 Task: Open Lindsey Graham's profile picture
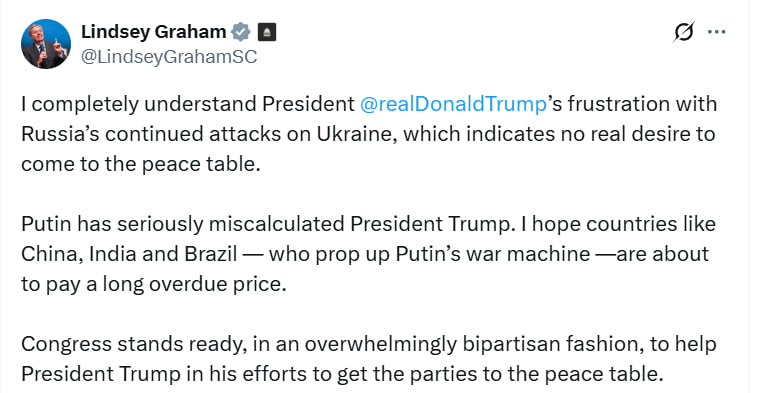click(45, 44)
